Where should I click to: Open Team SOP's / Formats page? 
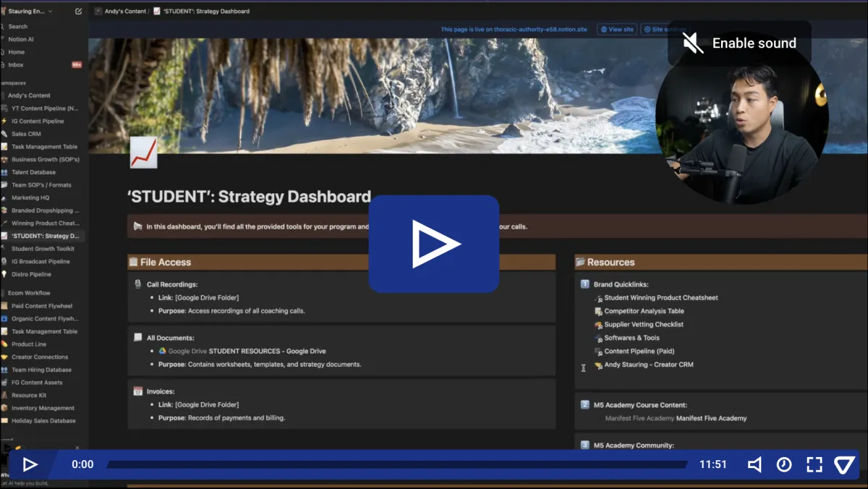pos(42,185)
